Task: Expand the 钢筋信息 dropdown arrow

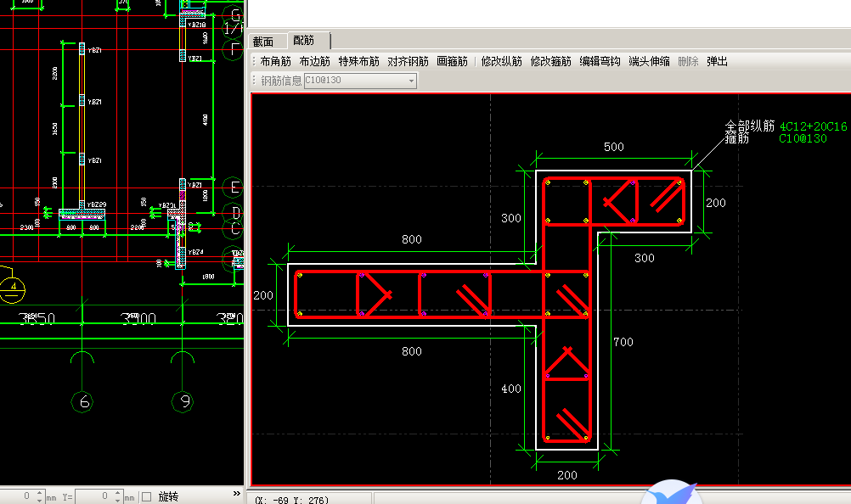Action: pyautogui.click(x=411, y=81)
